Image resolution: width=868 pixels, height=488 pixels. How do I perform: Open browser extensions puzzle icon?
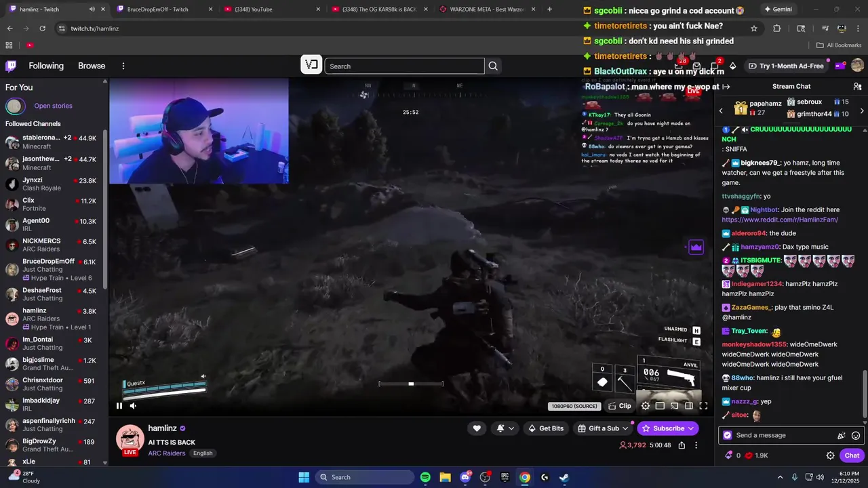pyautogui.click(x=777, y=28)
